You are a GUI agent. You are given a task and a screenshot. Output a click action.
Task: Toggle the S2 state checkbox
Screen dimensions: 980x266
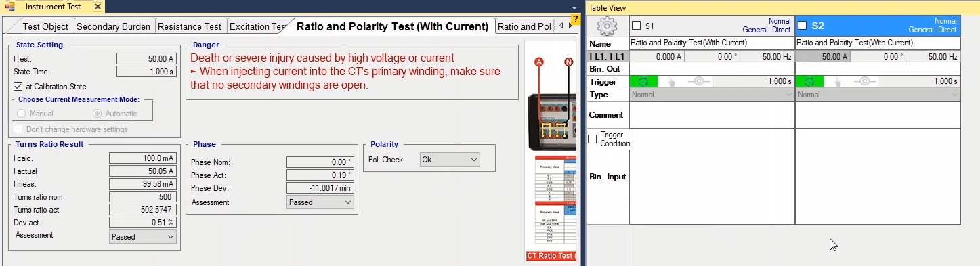click(803, 26)
